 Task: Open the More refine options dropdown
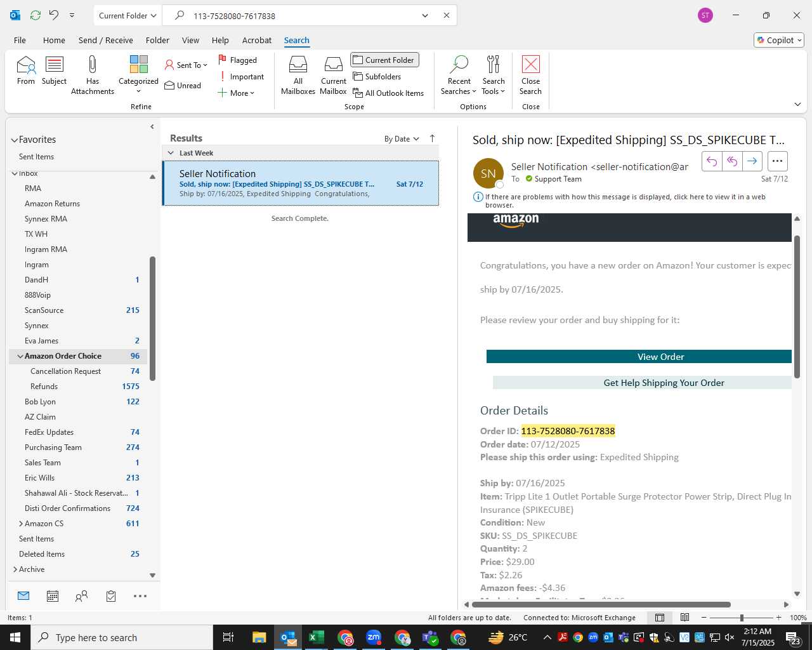click(236, 93)
